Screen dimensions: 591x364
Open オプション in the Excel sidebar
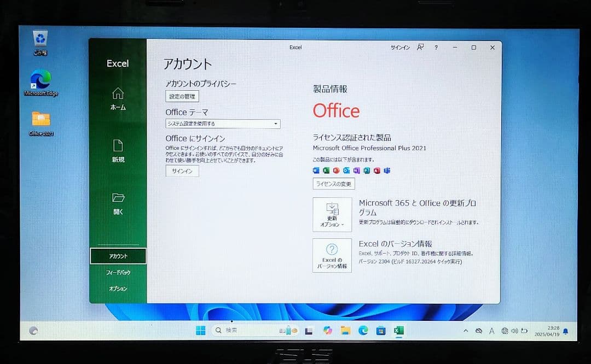pos(118,289)
